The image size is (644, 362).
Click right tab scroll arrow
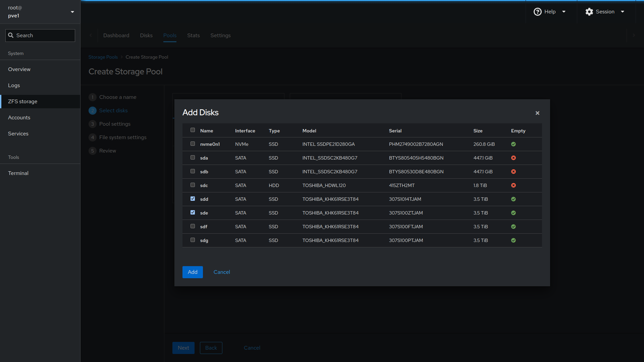[x=634, y=35]
